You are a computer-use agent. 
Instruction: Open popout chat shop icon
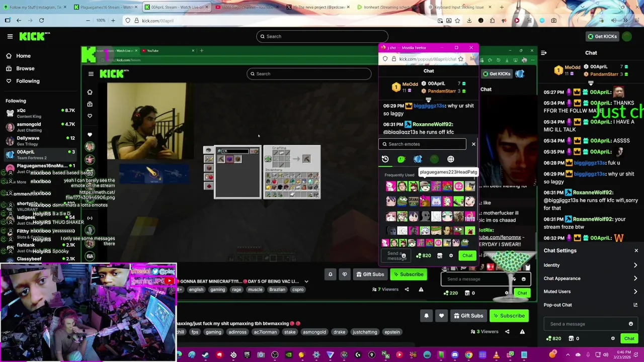click(x=440, y=255)
